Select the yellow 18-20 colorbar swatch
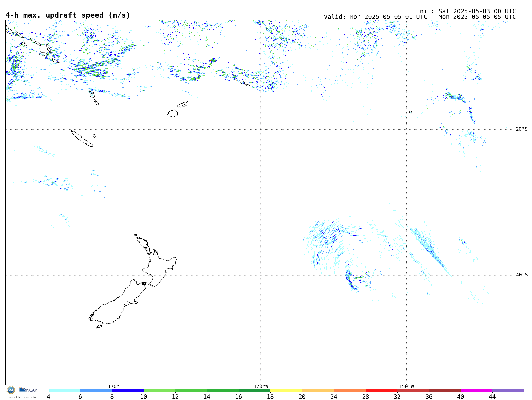The image size is (532, 400). [x=286, y=391]
